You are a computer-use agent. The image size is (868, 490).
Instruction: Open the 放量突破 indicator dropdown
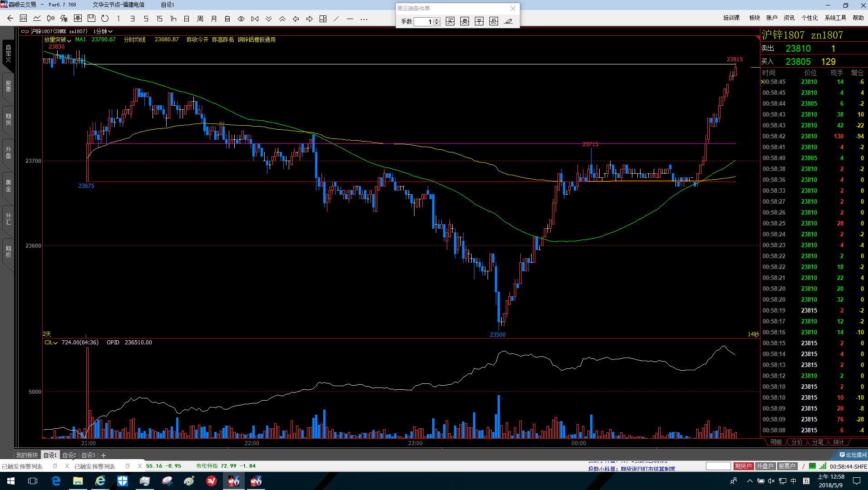point(57,40)
